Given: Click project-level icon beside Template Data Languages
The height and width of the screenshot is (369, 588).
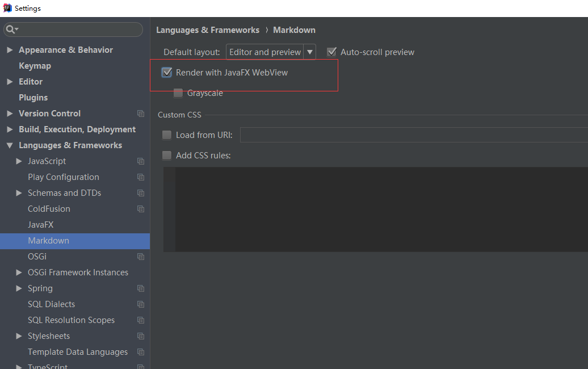Looking at the screenshot, I should (x=141, y=352).
